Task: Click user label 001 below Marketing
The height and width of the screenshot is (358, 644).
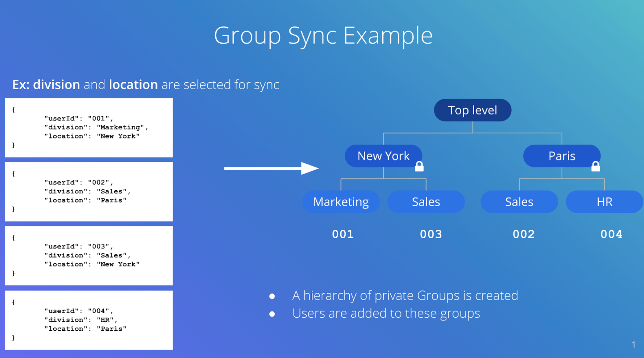Action: coord(343,234)
